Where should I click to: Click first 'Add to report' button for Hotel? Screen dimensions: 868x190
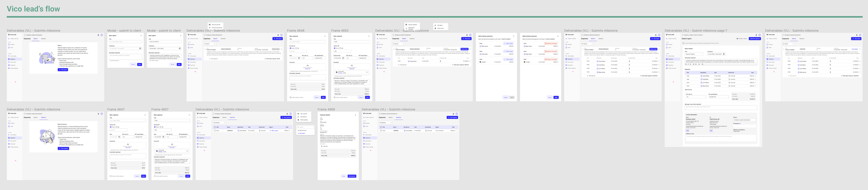click(508, 44)
